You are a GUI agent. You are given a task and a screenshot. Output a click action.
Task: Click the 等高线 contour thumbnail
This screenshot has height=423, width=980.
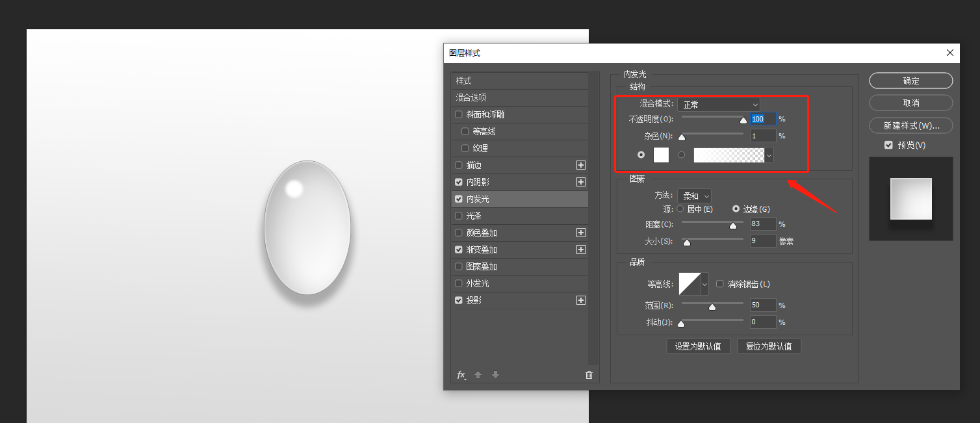coord(690,284)
